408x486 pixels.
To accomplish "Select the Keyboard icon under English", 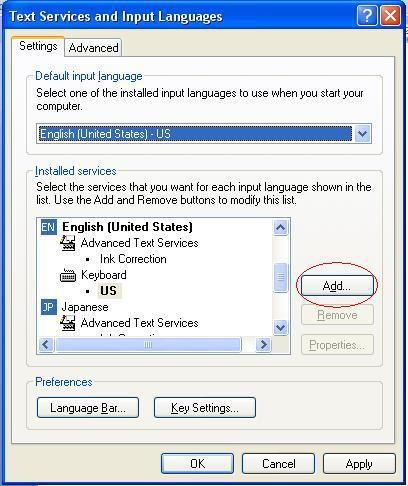I will coord(68,275).
